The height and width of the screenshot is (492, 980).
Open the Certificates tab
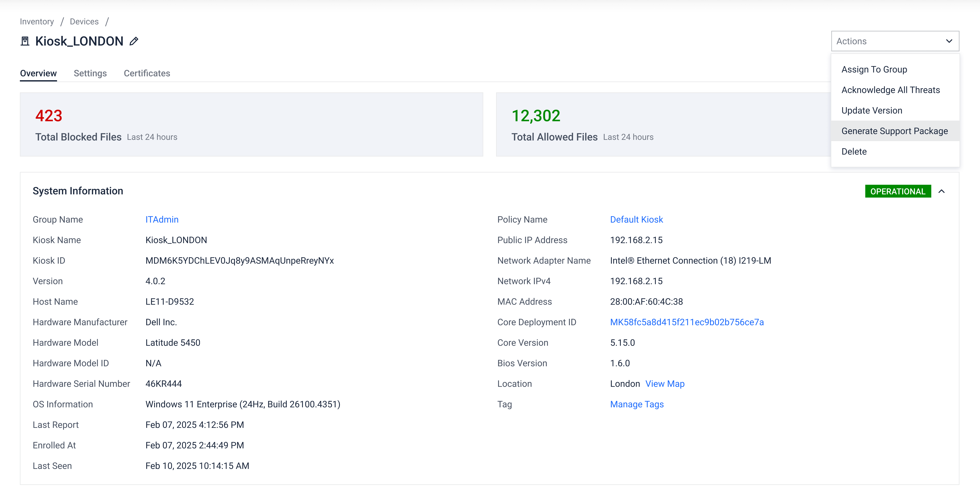(x=147, y=73)
